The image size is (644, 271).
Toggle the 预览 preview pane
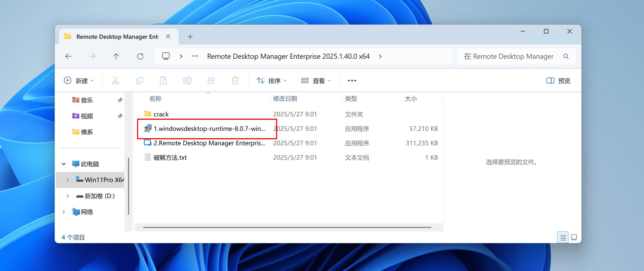[558, 81]
